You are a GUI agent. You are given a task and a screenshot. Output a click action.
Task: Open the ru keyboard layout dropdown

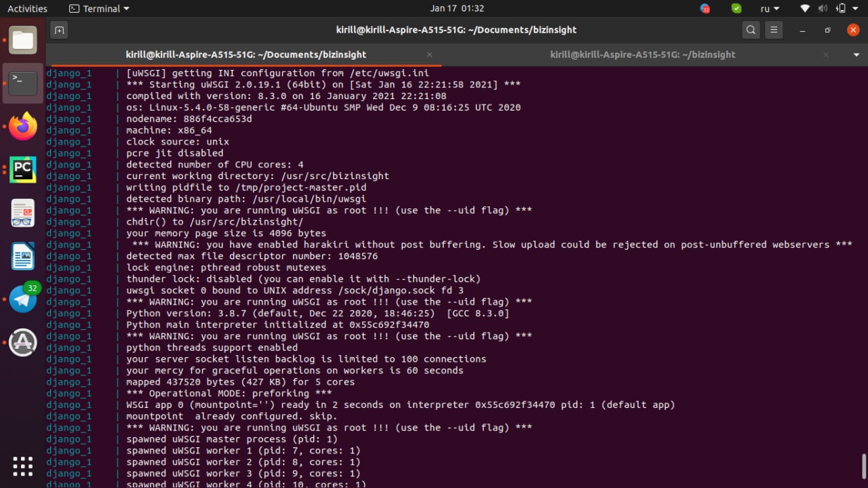click(x=770, y=9)
